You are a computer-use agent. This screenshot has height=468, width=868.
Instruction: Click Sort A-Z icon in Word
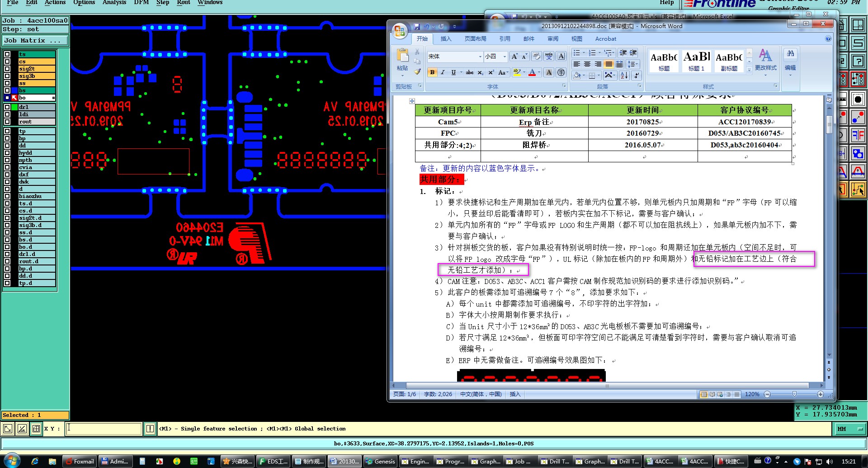624,76
